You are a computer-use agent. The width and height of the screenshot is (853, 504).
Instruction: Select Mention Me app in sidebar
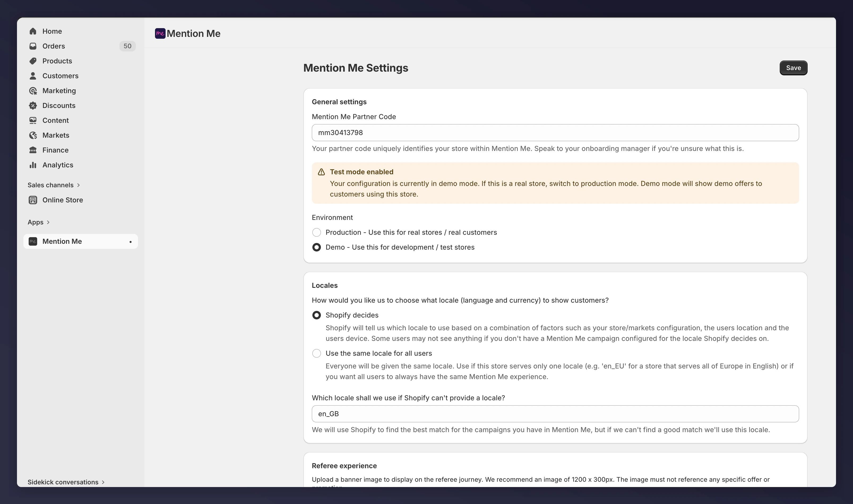click(x=80, y=241)
